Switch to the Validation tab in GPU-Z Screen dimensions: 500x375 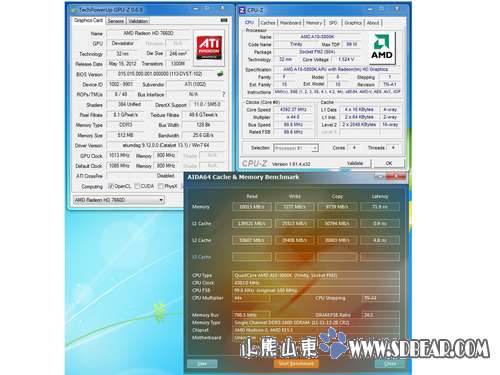coord(138,21)
